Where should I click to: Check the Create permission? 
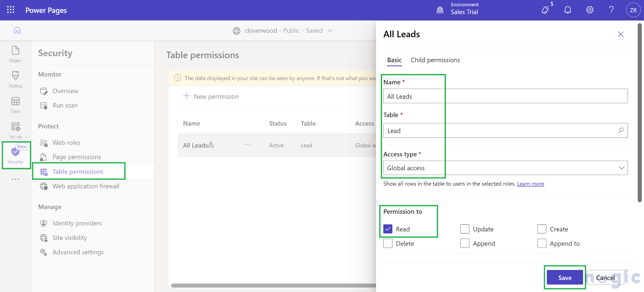(541, 229)
